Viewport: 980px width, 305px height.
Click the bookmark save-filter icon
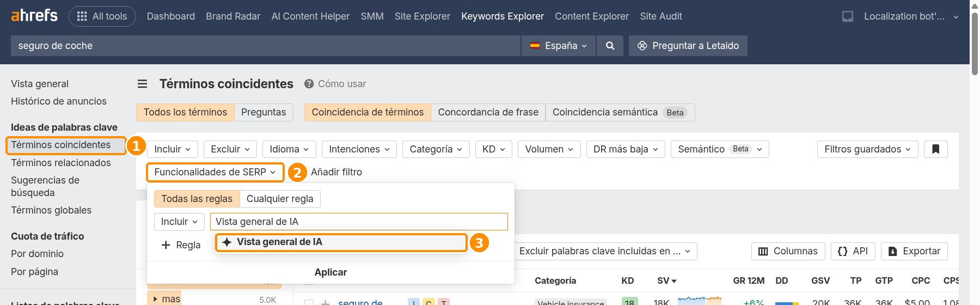pyautogui.click(x=936, y=149)
